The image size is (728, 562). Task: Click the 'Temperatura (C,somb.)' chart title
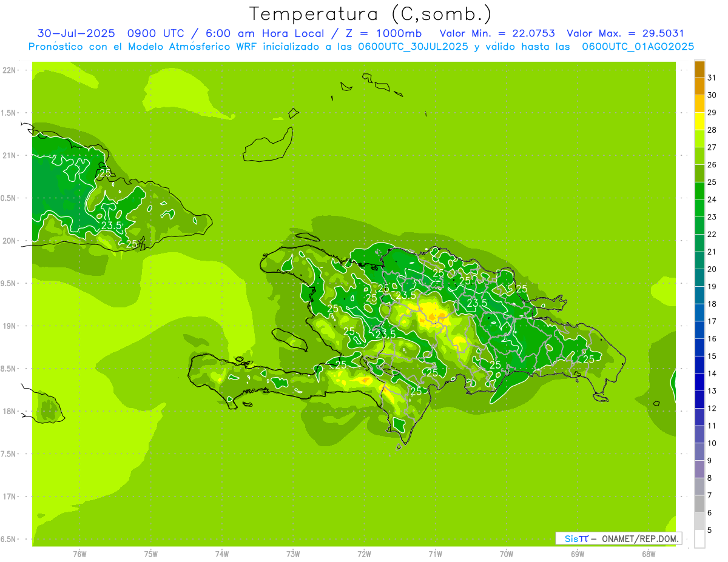(370, 14)
